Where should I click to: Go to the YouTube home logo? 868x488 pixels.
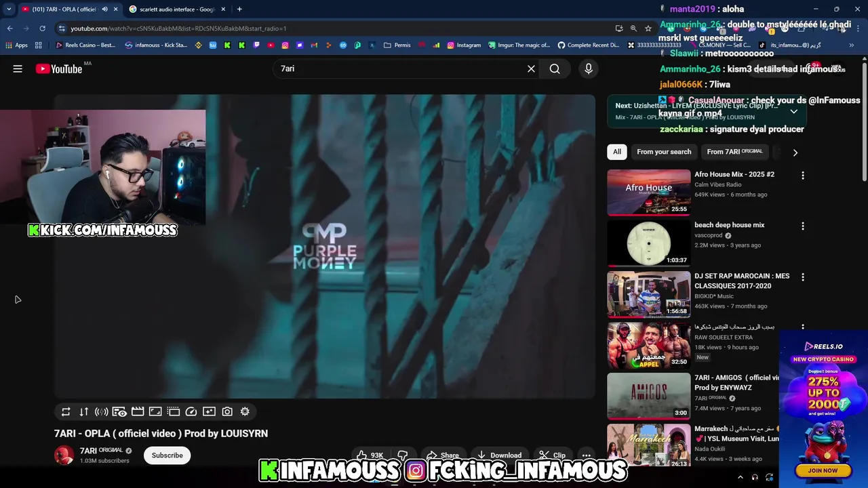coord(59,68)
